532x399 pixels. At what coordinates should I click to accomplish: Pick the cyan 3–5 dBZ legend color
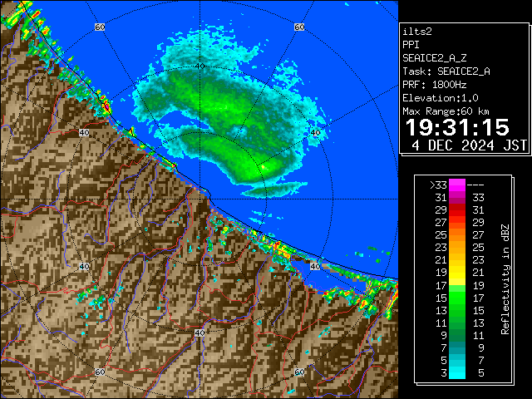coord(457,373)
